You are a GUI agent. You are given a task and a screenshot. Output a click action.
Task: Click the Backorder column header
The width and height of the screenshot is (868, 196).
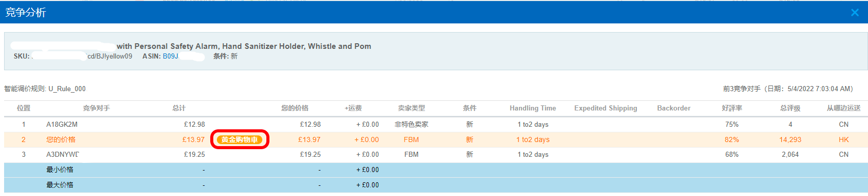tap(674, 108)
